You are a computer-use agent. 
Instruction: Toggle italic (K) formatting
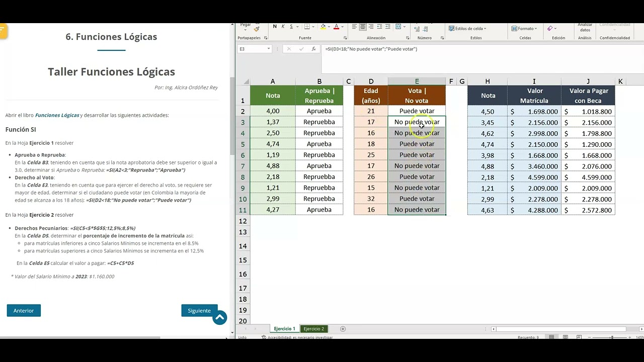(x=283, y=27)
